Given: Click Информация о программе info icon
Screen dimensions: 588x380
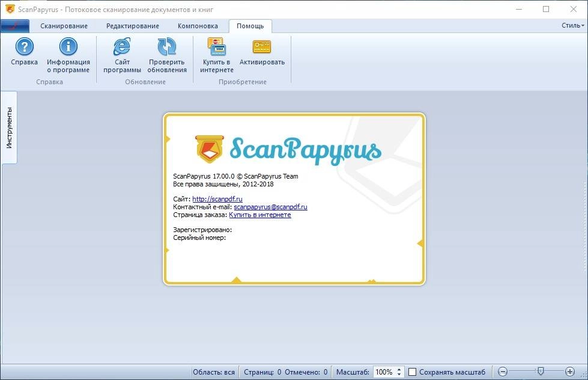Looking at the screenshot, I should tap(68, 46).
